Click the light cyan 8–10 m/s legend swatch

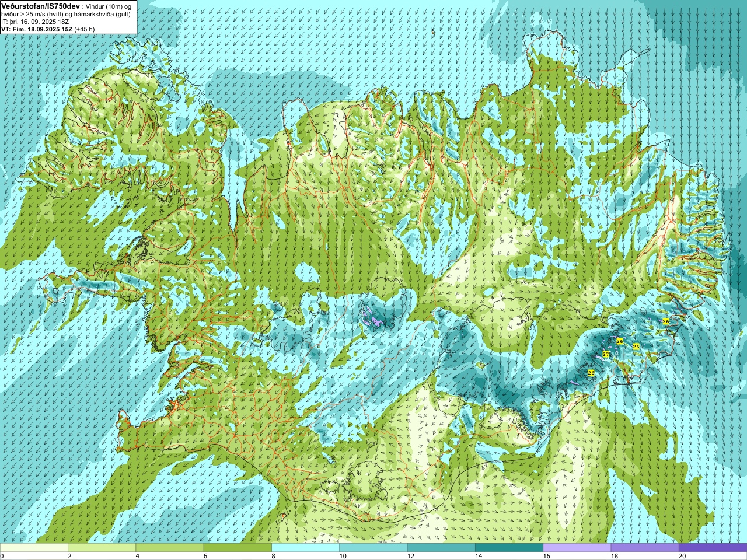(x=305, y=548)
